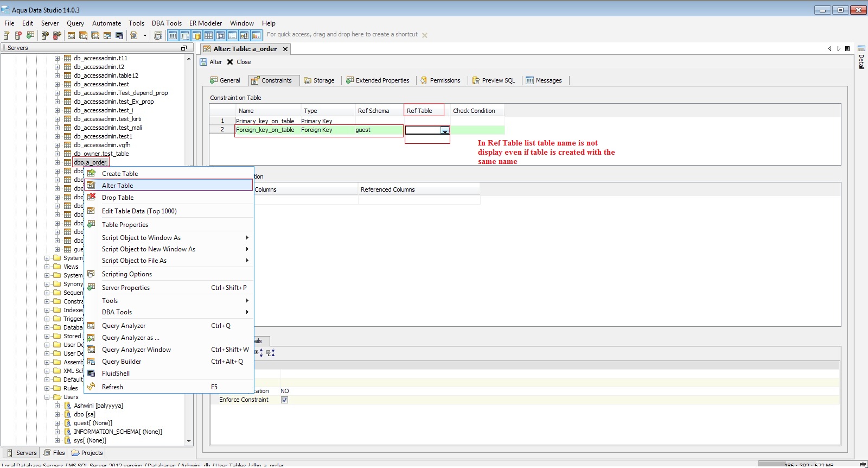Click the Scripting Options icon
Image resolution: width=868 pixels, height=468 pixels.
coord(91,274)
